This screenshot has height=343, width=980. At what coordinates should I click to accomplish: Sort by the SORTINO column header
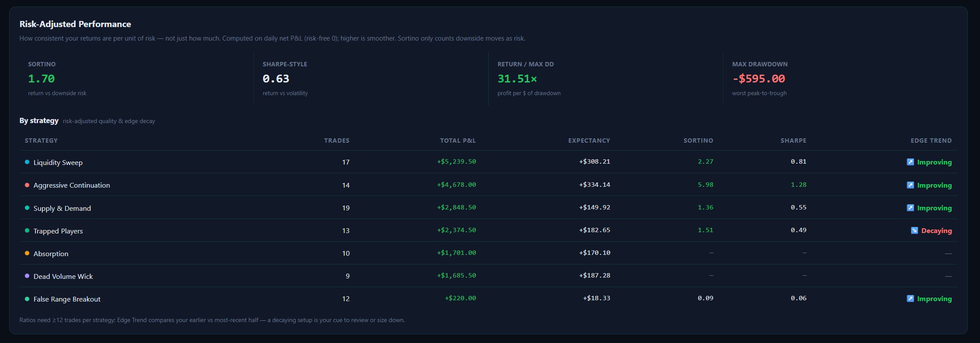[x=698, y=141]
